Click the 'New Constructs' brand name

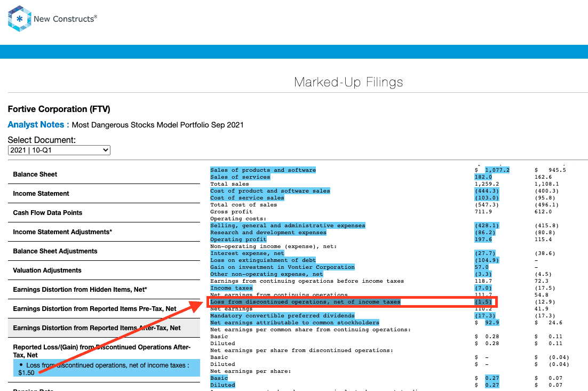point(65,19)
